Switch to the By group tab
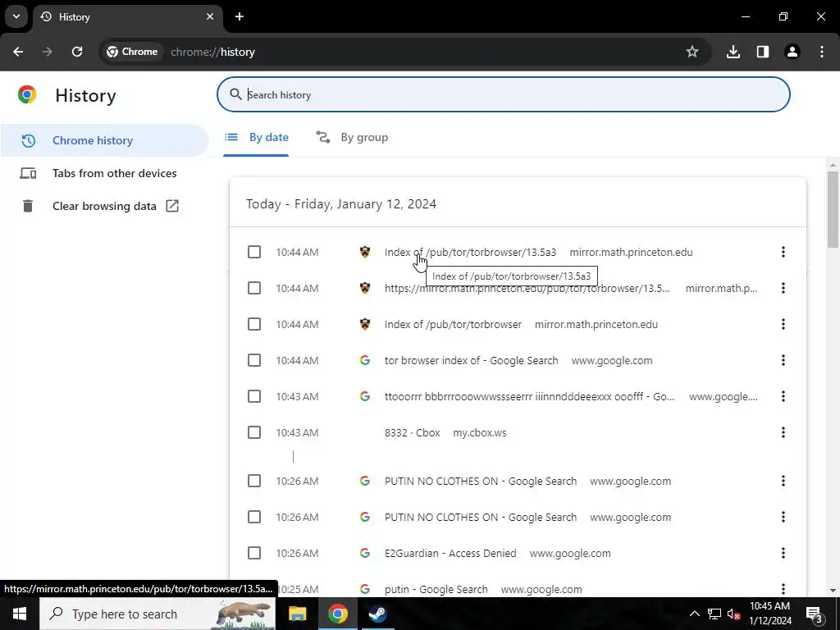The width and height of the screenshot is (840, 630). 352,138
